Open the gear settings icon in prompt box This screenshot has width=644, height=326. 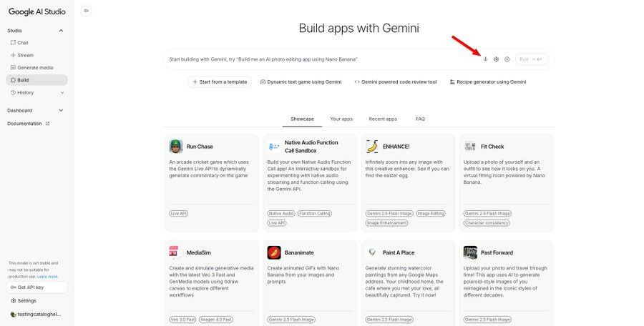click(496, 59)
